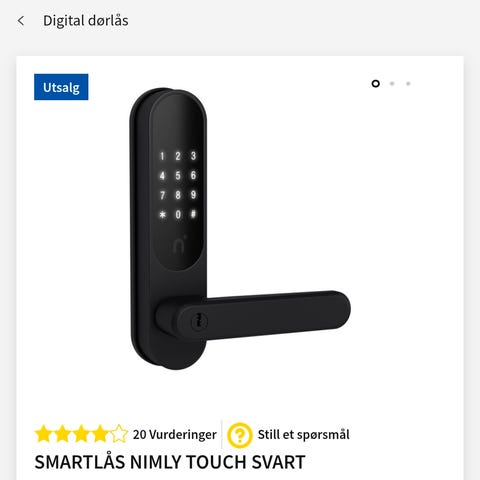480x480 pixels.
Task: Switch to the third image dot
Action: (x=408, y=84)
